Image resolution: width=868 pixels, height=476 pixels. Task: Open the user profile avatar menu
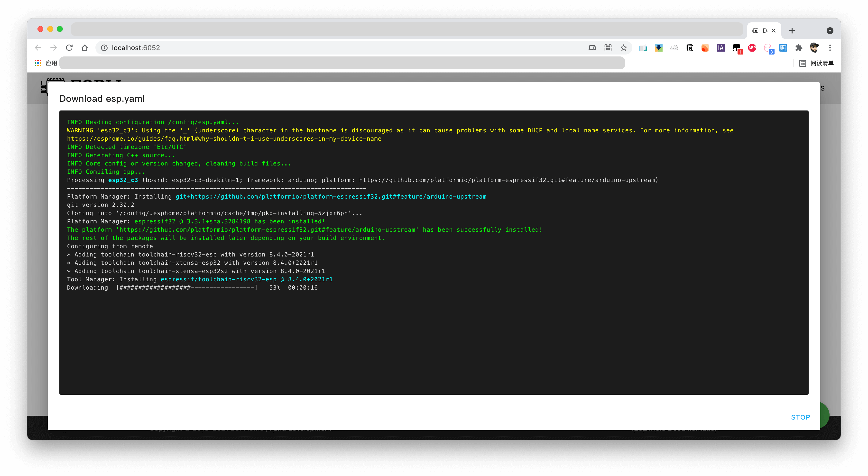pos(814,48)
